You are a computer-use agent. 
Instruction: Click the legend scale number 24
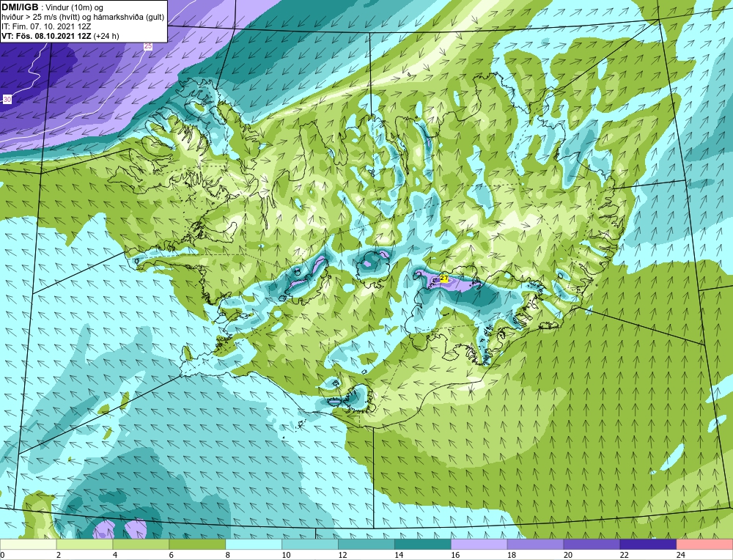[681, 555]
